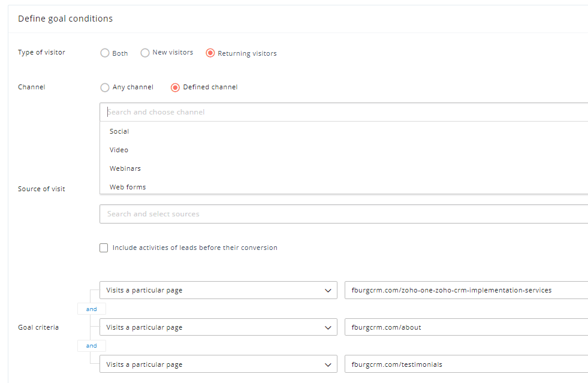588x383 pixels.
Task: Pick Webinars from the channel suggestions
Action: pos(125,168)
